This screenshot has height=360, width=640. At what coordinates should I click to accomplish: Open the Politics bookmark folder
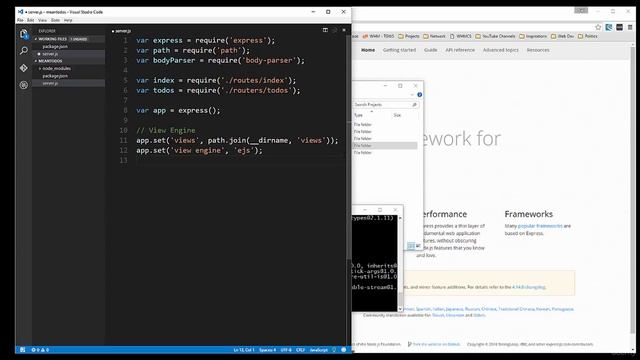tap(587, 36)
